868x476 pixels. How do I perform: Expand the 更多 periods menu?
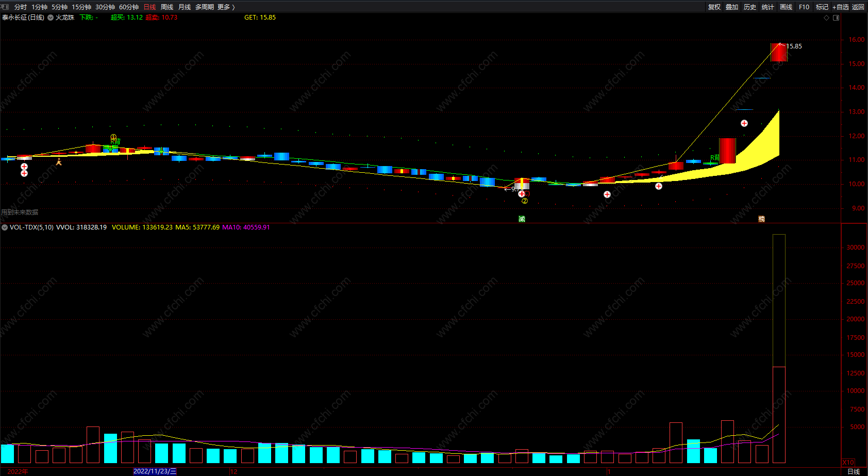[x=226, y=7]
